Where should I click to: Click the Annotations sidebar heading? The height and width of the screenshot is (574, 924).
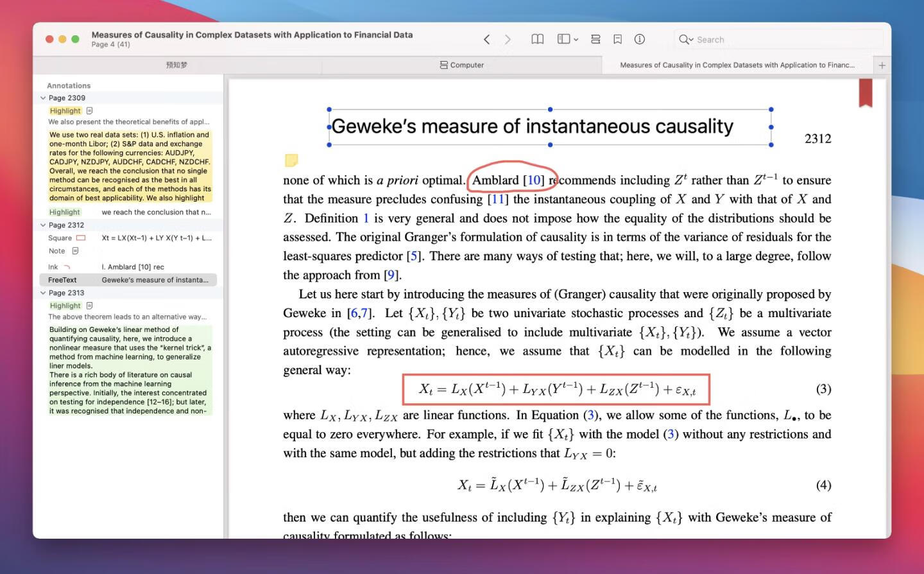coord(69,85)
